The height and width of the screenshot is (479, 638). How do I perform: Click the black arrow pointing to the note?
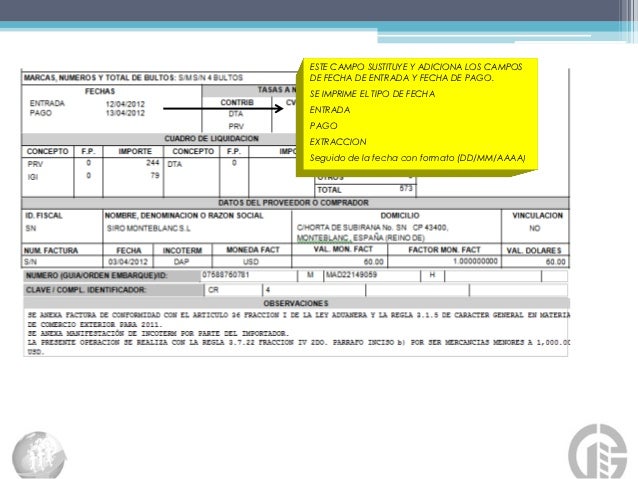point(223,108)
